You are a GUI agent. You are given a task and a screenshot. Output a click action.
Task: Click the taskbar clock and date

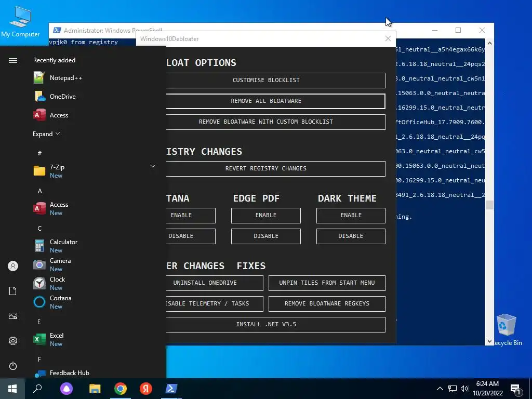tap(487, 389)
